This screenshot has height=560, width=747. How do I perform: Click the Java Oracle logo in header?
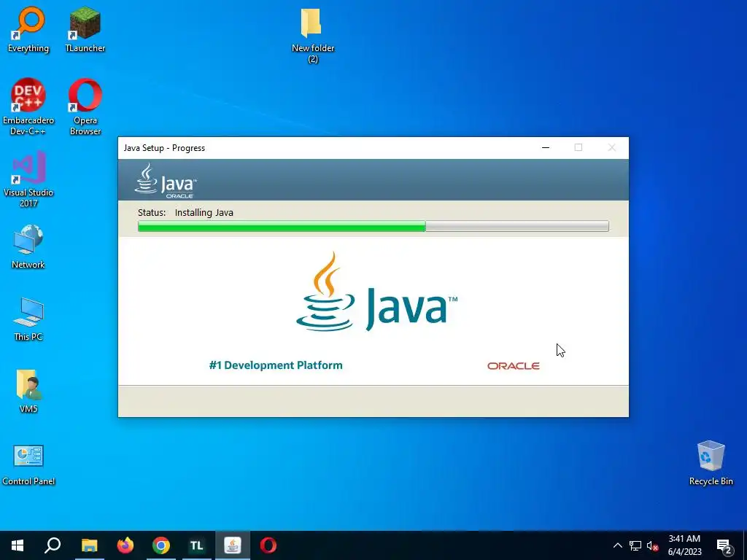pyautogui.click(x=166, y=181)
